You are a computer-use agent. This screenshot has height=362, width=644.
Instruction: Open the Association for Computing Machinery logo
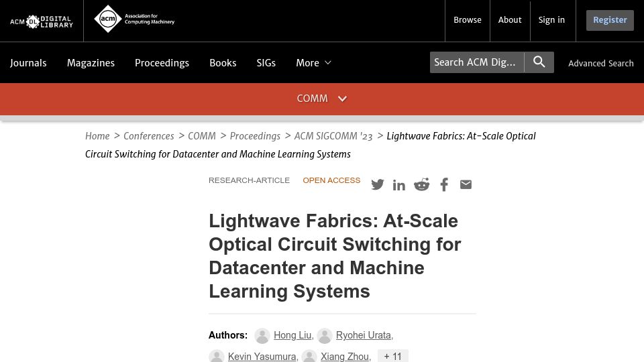coord(134,19)
